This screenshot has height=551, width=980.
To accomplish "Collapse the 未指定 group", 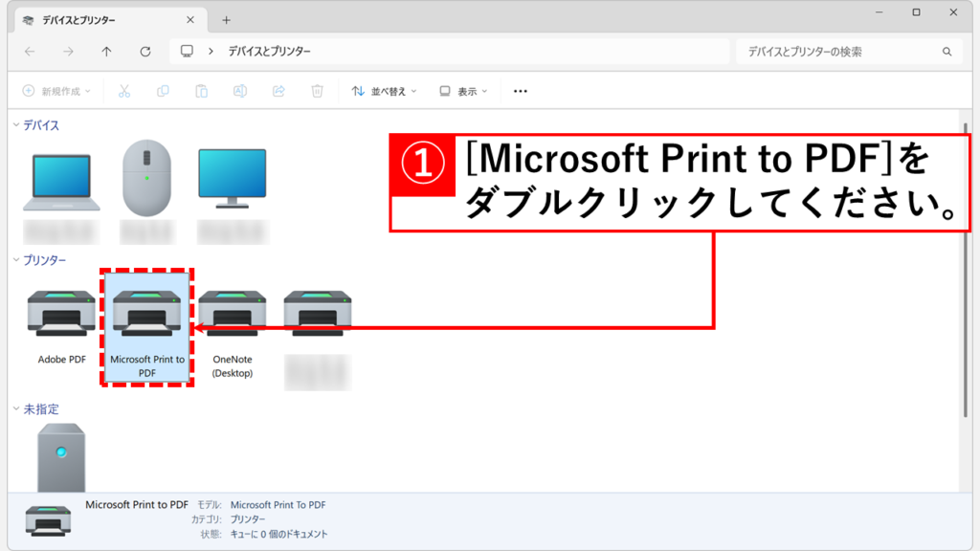I will [16, 409].
